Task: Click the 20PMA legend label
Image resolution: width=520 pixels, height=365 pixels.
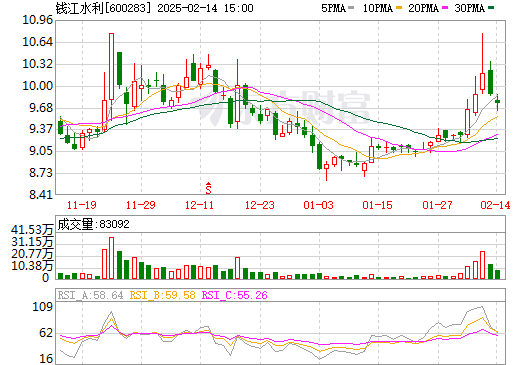Action: [x=423, y=8]
